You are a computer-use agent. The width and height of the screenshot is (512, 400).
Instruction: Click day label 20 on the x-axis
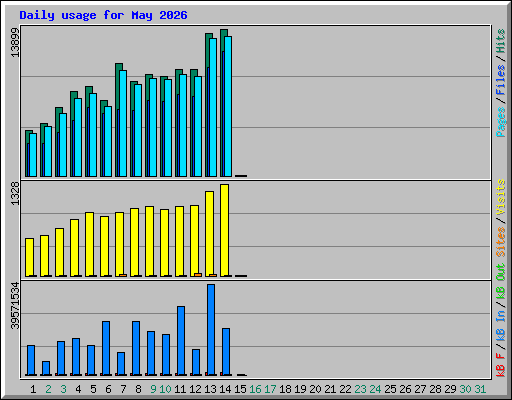click(315, 389)
